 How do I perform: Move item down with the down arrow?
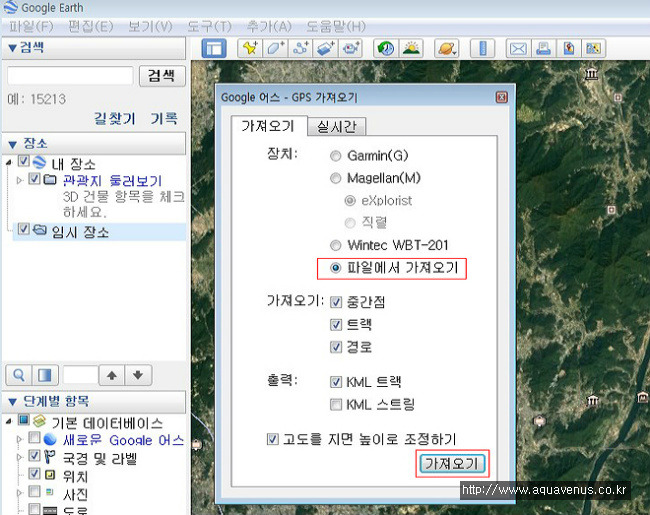(x=138, y=375)
